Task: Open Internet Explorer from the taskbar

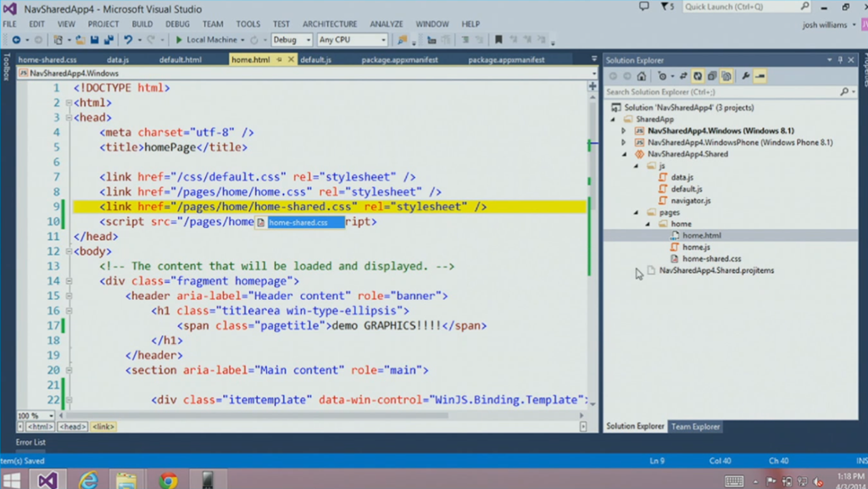Action: [x=87, y=481]
